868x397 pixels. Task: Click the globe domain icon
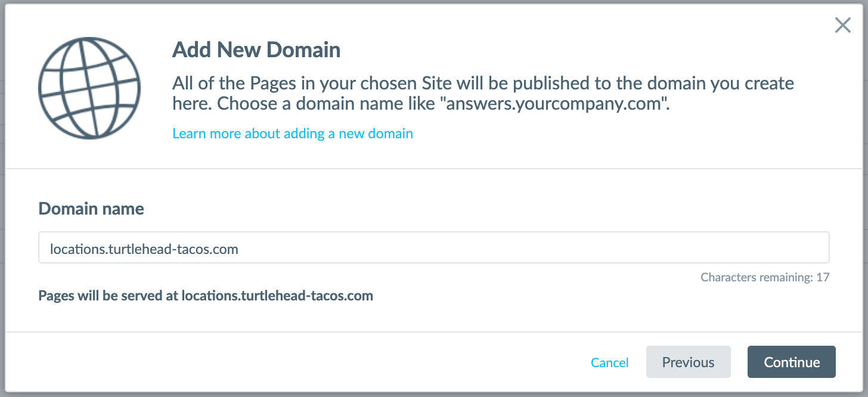point(89,88)
